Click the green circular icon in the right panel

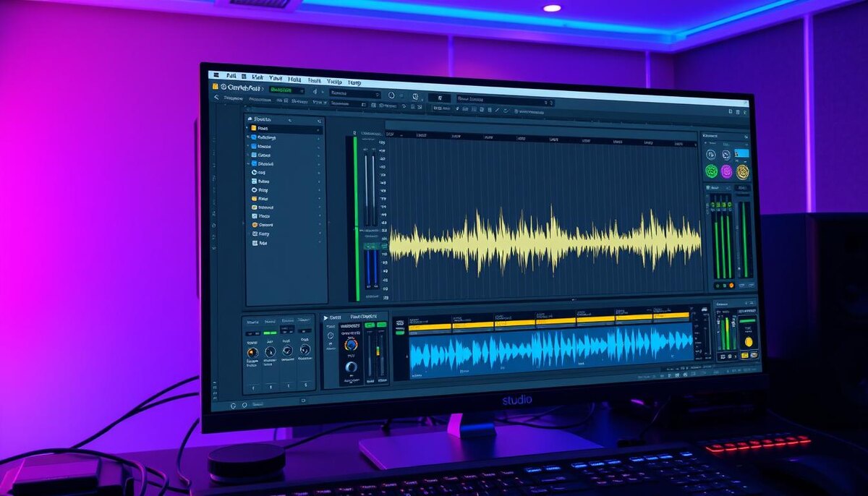coord(711,171)
